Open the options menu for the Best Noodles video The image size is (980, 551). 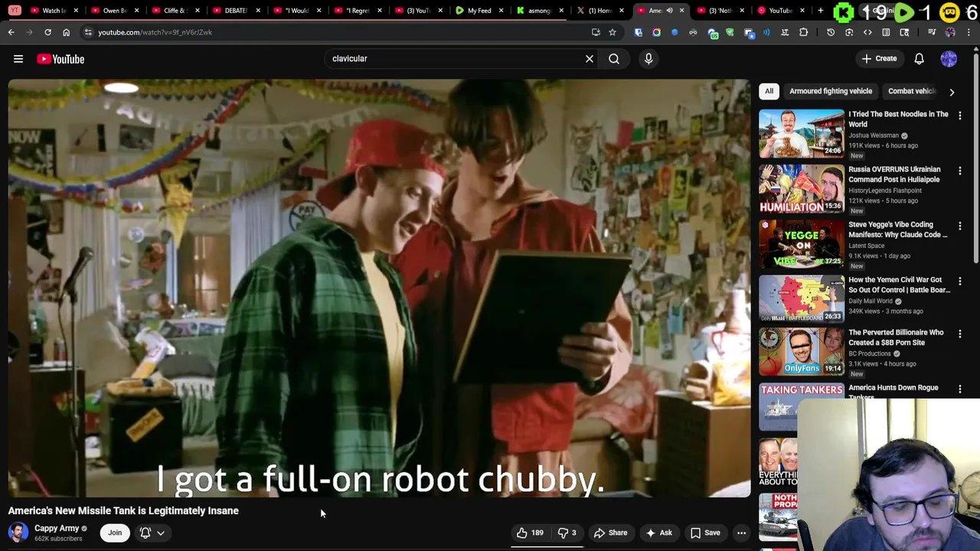point(960,116)
